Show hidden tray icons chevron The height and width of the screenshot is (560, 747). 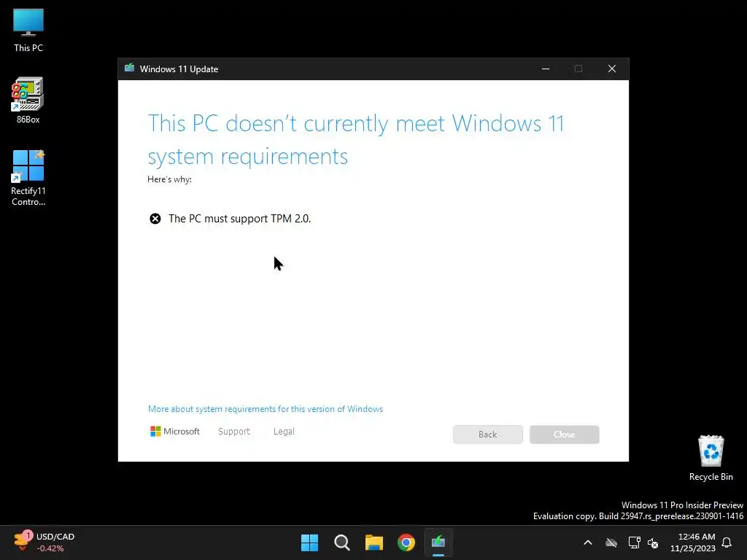click(588, 542)
